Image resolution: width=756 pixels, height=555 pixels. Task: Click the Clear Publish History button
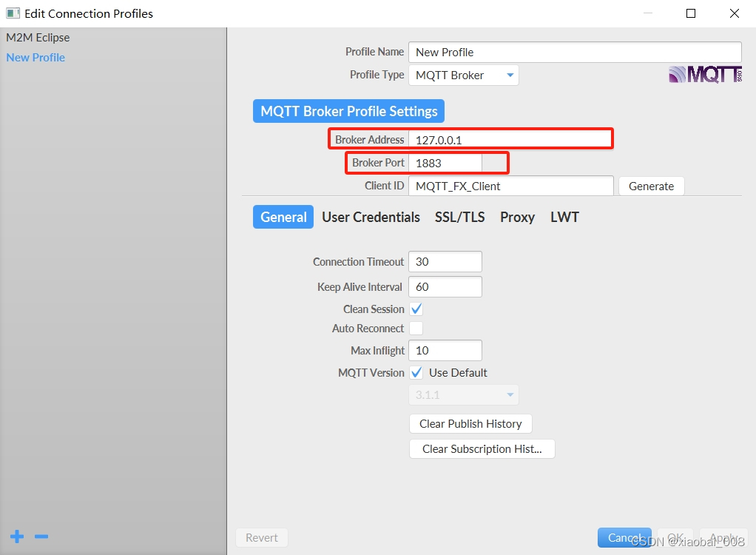[470, 423]
